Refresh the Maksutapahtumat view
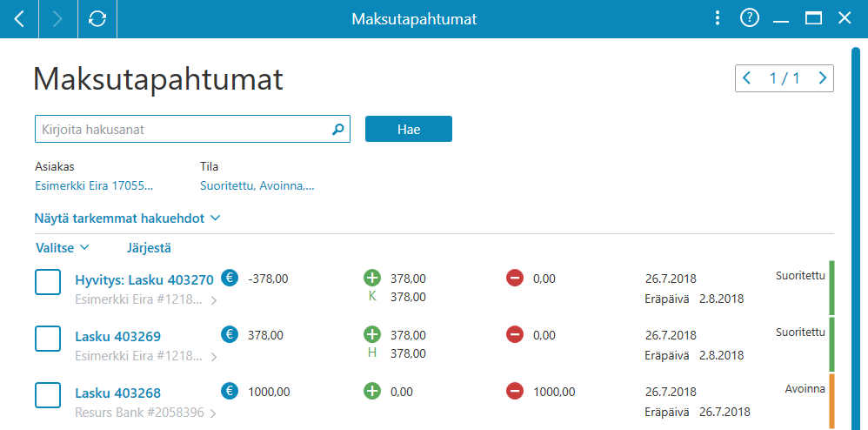868x430 pixels. pos(97,19)
